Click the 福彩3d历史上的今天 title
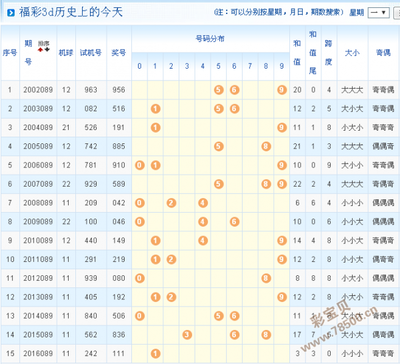Screen dimensions: 400x364 pyautogui.click(x=71, y=12)
